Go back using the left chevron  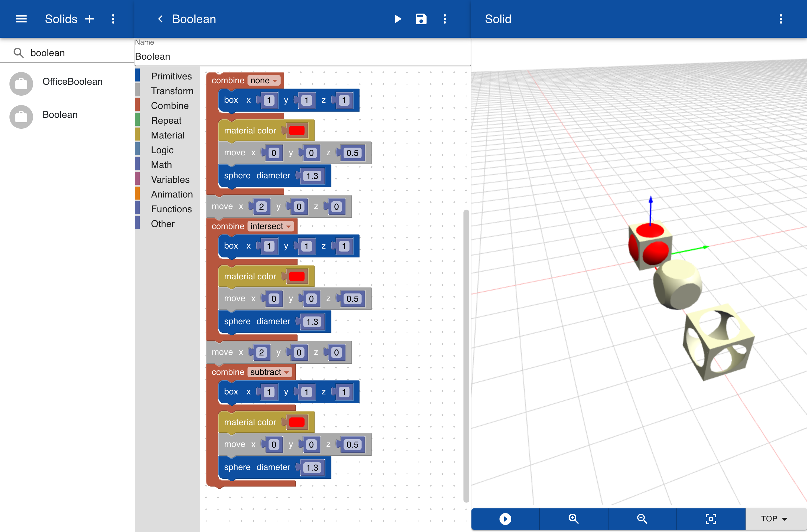point(161,19)
